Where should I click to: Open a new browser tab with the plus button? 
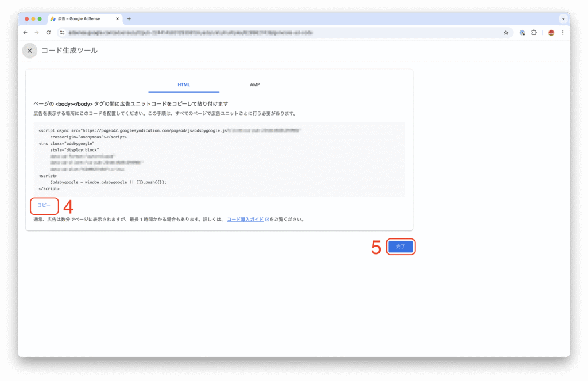pyautogui.click(x=129, y=19)
